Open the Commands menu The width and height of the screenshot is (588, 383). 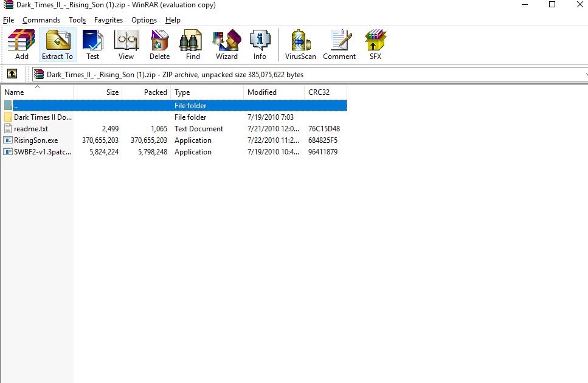click(x=41, y=20)
